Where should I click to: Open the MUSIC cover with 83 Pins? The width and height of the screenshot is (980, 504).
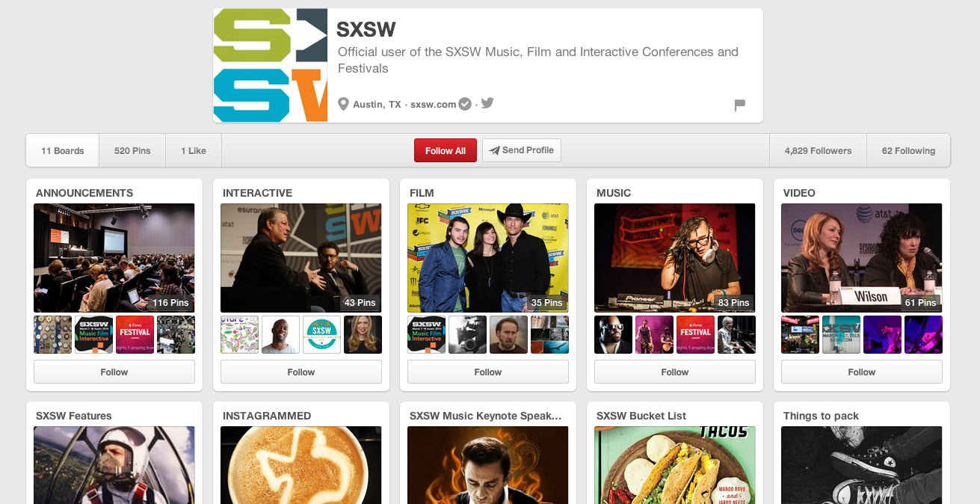(x=675, y=258)
